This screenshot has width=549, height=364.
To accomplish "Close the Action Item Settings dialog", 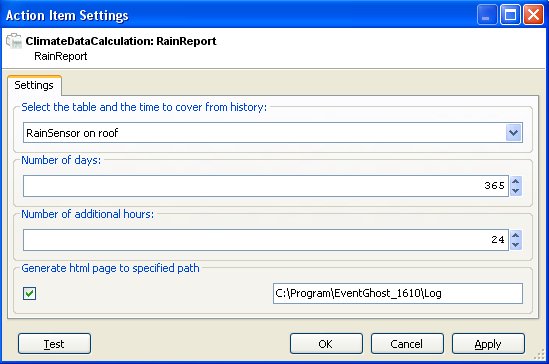I will click(533, 15).
